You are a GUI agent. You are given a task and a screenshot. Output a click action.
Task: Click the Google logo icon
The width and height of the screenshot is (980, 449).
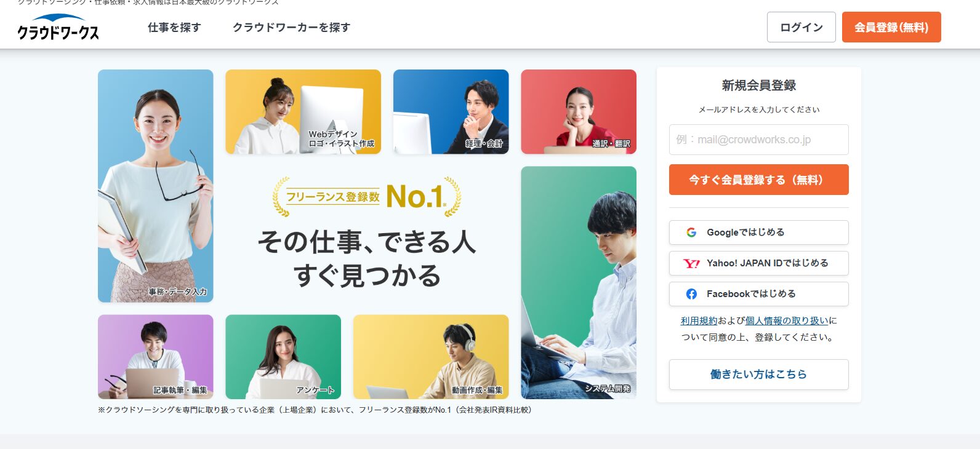(x=691, y=232)
